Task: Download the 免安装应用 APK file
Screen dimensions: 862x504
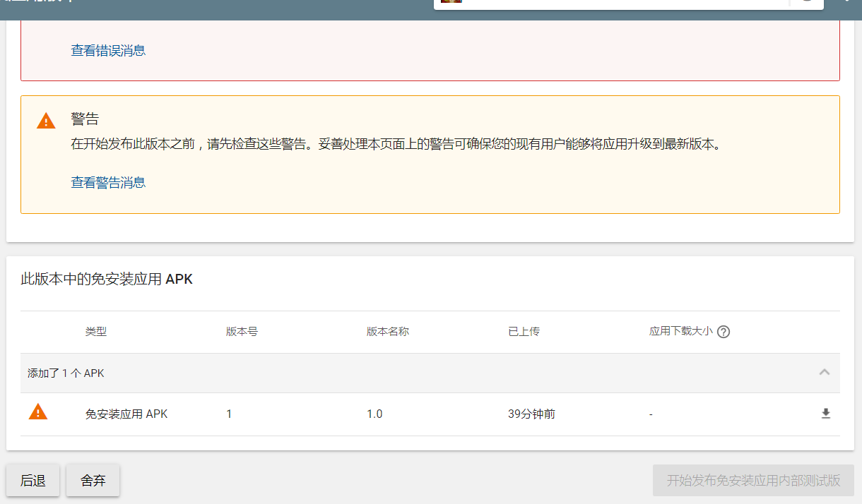Action: [x=825, y=414]
